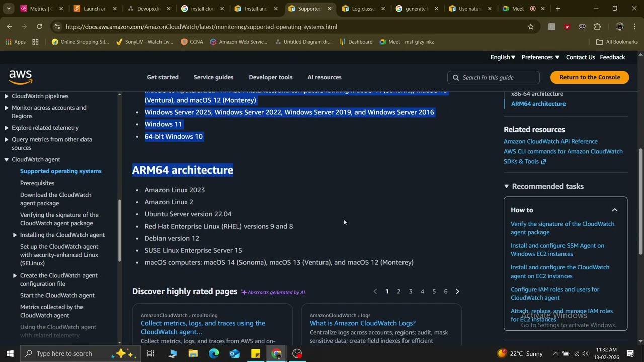This screenshot has height=362, width=644.
Task: Go to page 6 of rated pages
Action: (x=446, y=291)
